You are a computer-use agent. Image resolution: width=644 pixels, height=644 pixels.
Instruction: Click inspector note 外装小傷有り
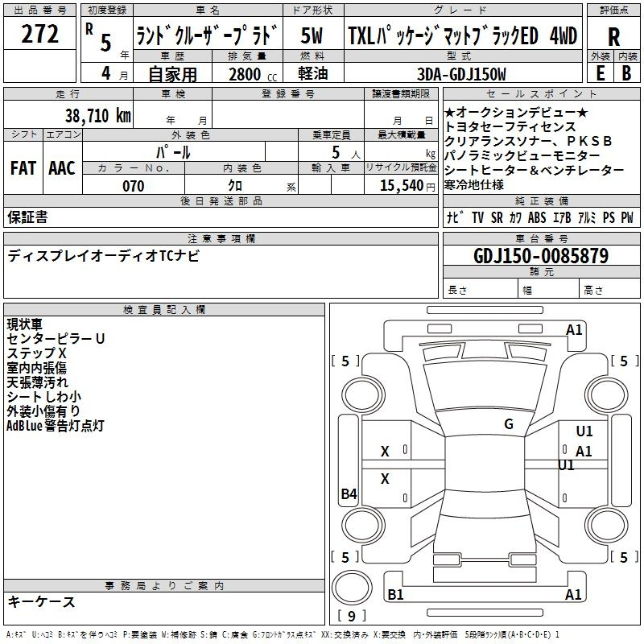click(x=43, y=411)
